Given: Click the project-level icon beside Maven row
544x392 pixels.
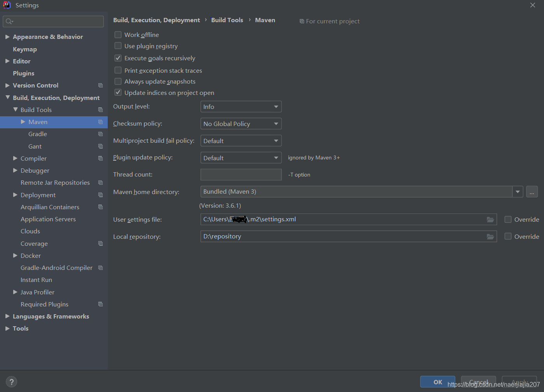Looking at the screenshot, I should (x=100, y=122).
